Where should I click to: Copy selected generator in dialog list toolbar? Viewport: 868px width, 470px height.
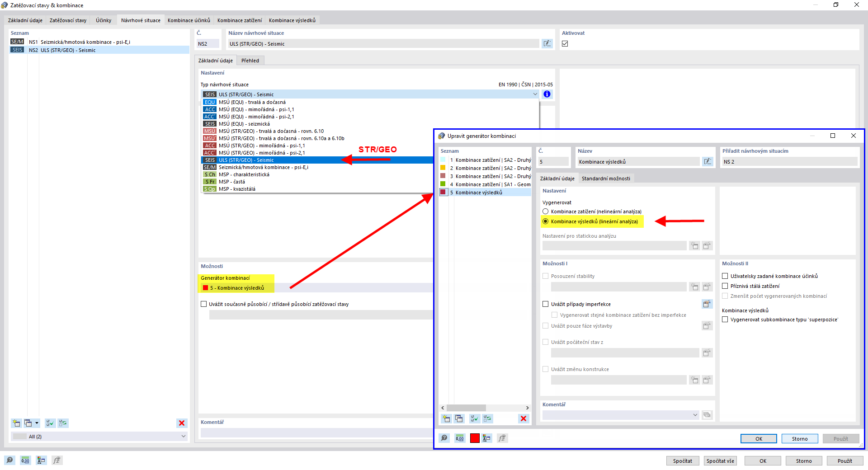(459, 418)
